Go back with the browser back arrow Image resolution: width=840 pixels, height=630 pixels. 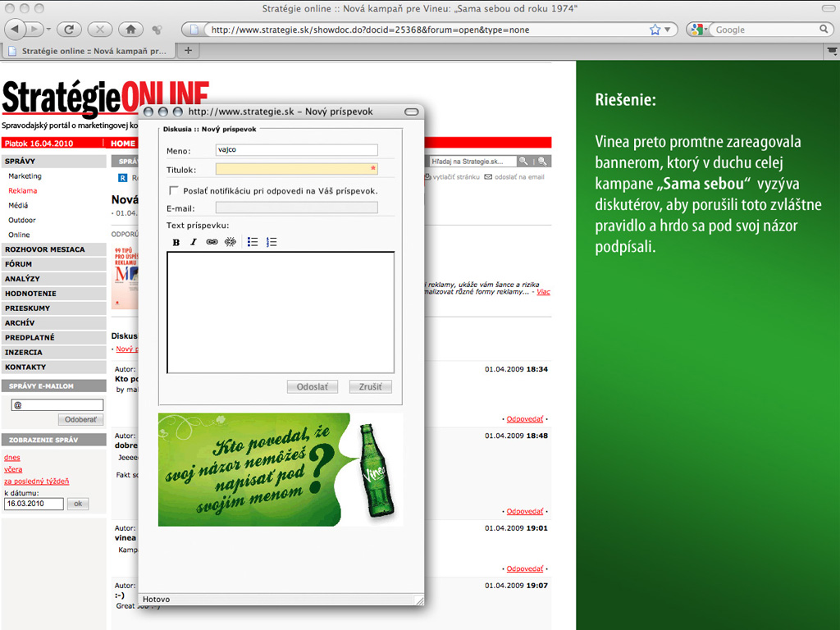[x=15, y=30]
